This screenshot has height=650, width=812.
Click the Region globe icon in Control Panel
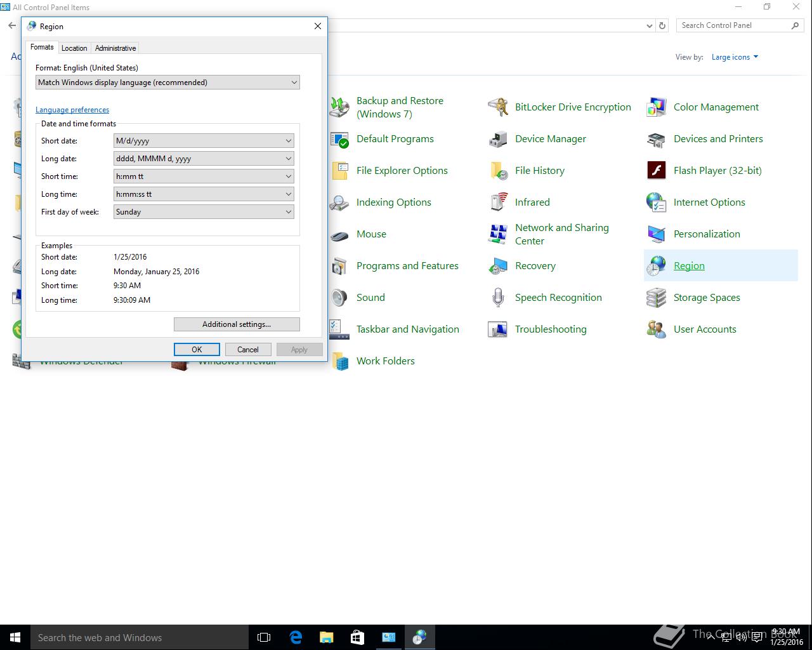tap(657, 266)
